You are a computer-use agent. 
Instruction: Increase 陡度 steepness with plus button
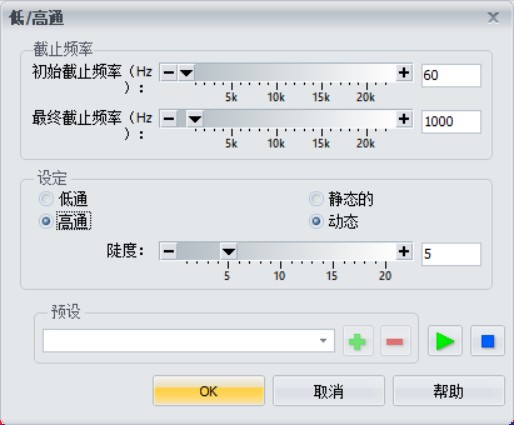tap(404, 251)
